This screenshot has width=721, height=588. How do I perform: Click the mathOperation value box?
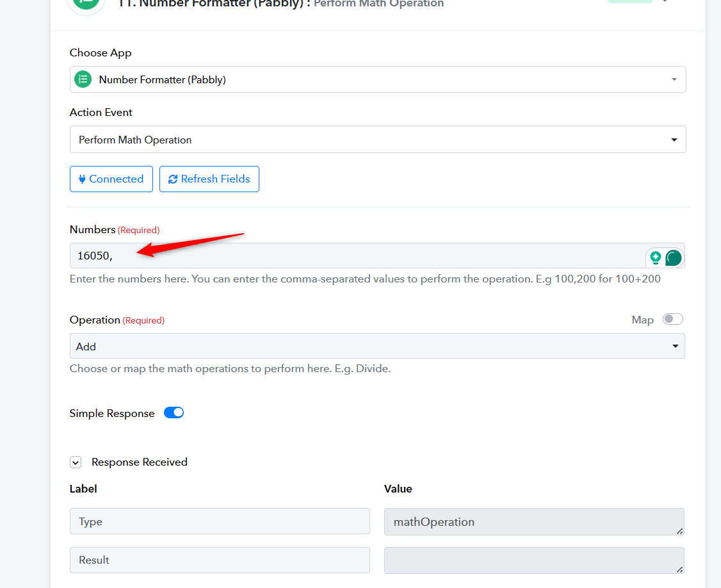click(534, 522)
